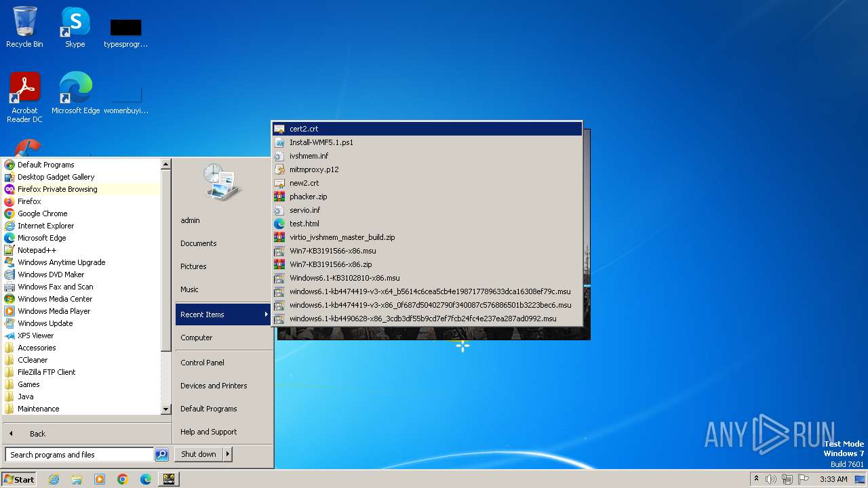
Task: Open recent file Install-WMF5.1.ps1
Action: pyautogui.click(x=427, y=142)
